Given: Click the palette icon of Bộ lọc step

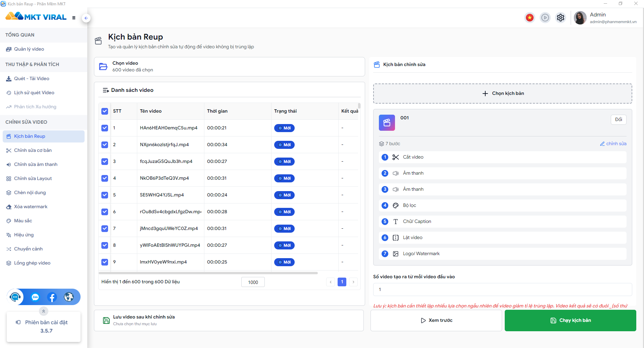Looking at the screenshot, I should tap(396, 206).
